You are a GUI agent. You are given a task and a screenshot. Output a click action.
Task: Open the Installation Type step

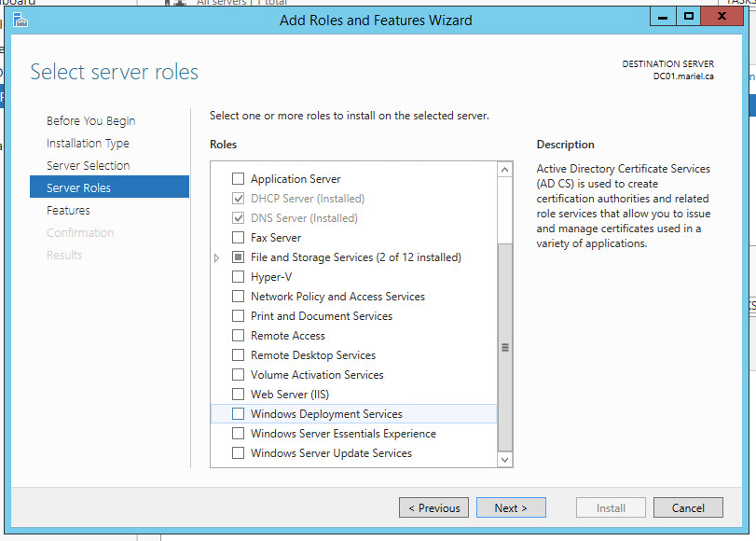(88, 144)
